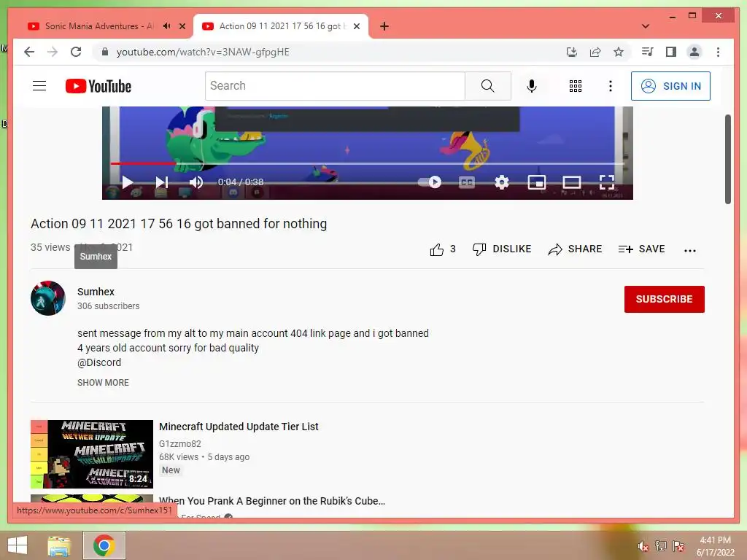Bookmark this page with the star
Image resolution: width=747 pixels, height=560 pixels.
tap(619, 52)
